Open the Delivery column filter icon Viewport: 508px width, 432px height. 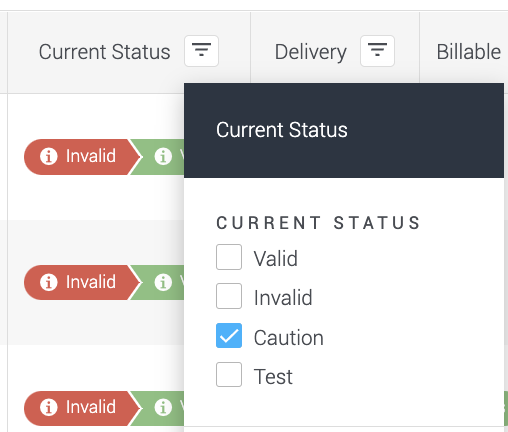[377, 51]
